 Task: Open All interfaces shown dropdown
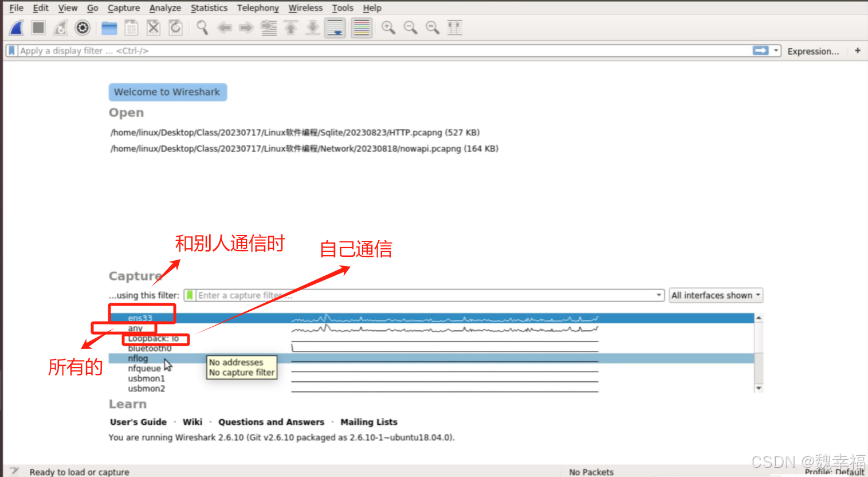pyautogui.click(x=716, y=295)
